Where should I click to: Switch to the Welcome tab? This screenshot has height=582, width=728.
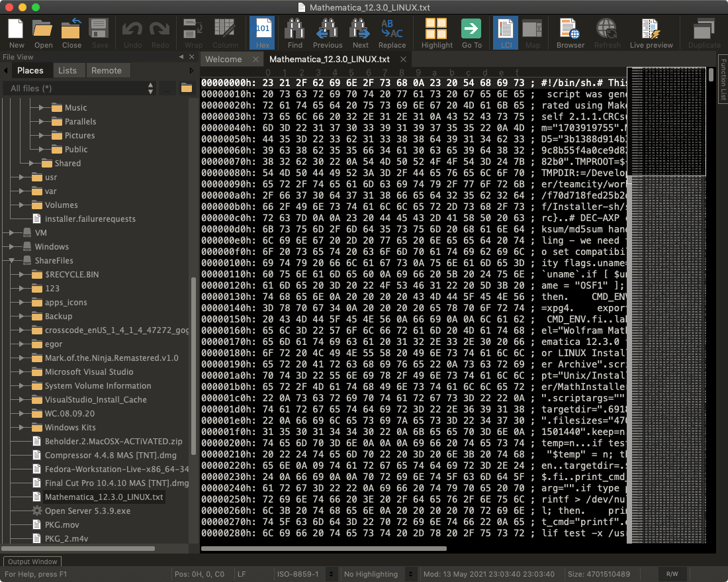[x=224, y=59]
